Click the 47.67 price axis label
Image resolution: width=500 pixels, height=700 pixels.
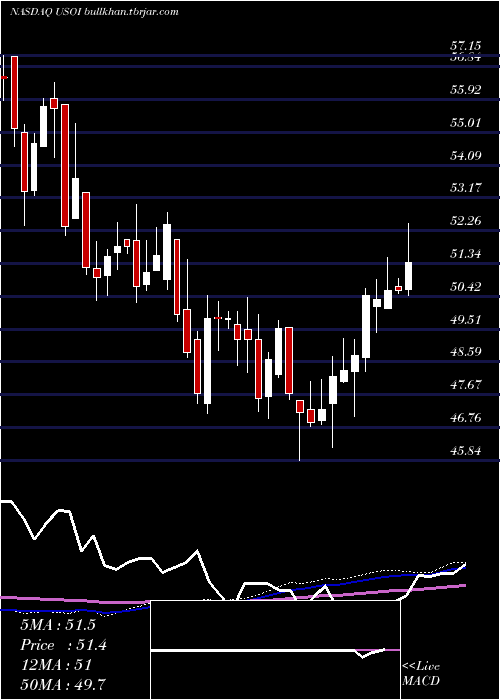tap(466, 385)
